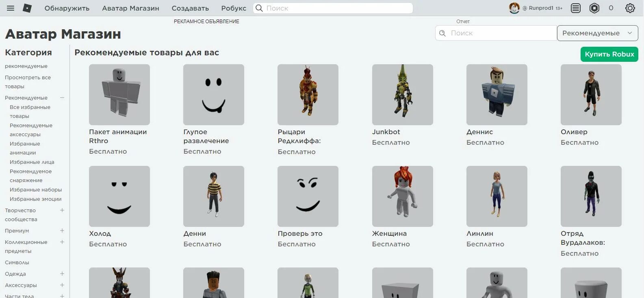Click the Купить Robux button
644x298 pixels.
tap(609, 54)
